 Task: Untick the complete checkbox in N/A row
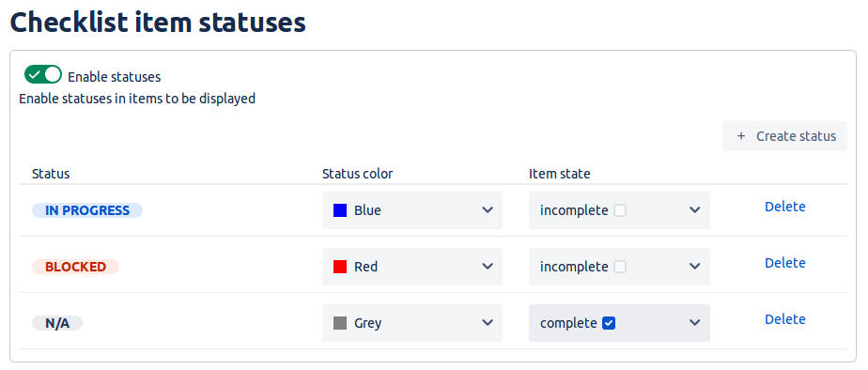[x=609, y=323]
